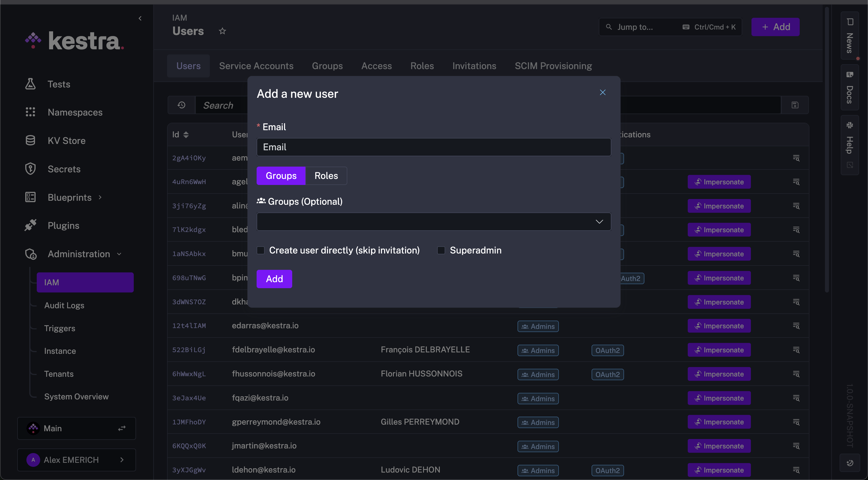Click the search history icon
Image resolution: width=868 pixels, height=480 pixels.
(181, 105)
